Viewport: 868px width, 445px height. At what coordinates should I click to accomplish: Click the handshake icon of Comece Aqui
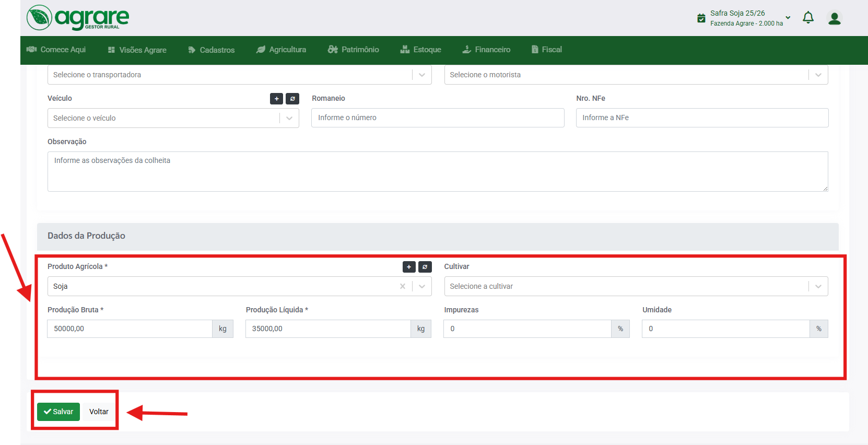(31, 49)
